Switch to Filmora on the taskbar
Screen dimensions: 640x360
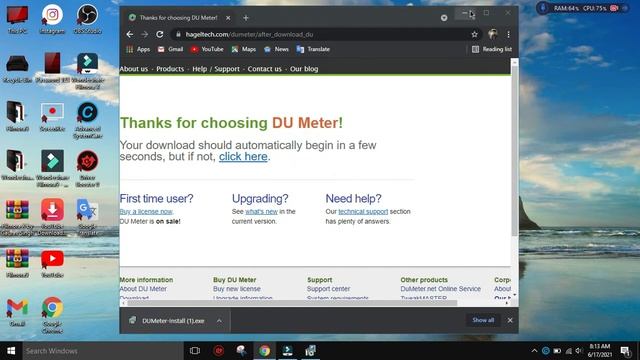[287, 351]
